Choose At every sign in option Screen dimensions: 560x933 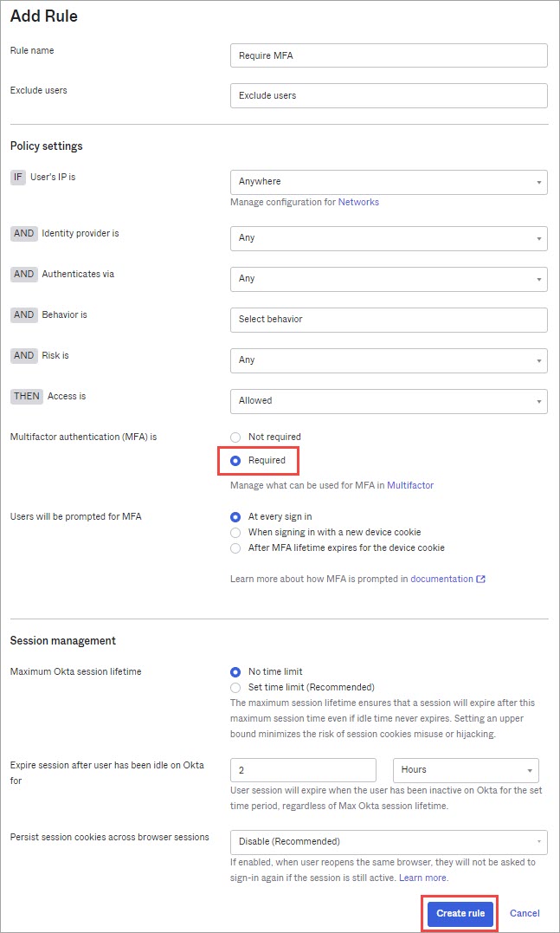(x=235, y=517)
